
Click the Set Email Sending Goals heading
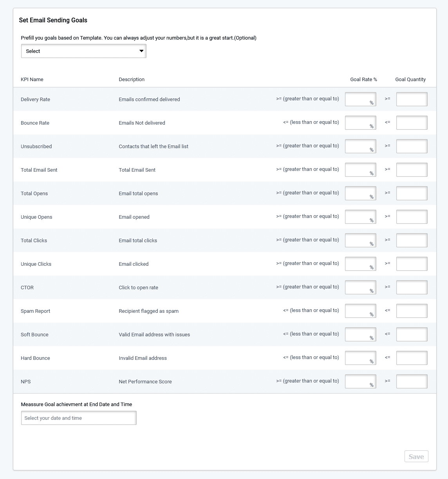[x=53, y=20]
